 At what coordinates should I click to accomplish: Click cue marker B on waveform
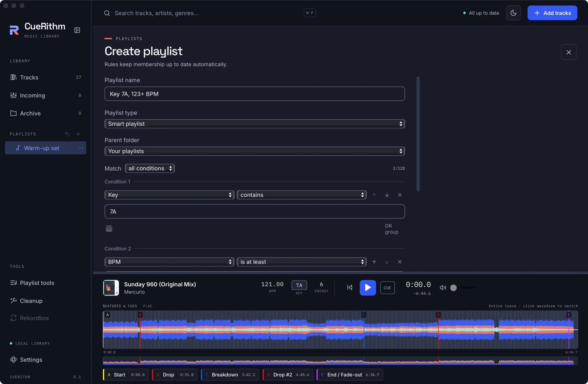[x=140, y=315]
